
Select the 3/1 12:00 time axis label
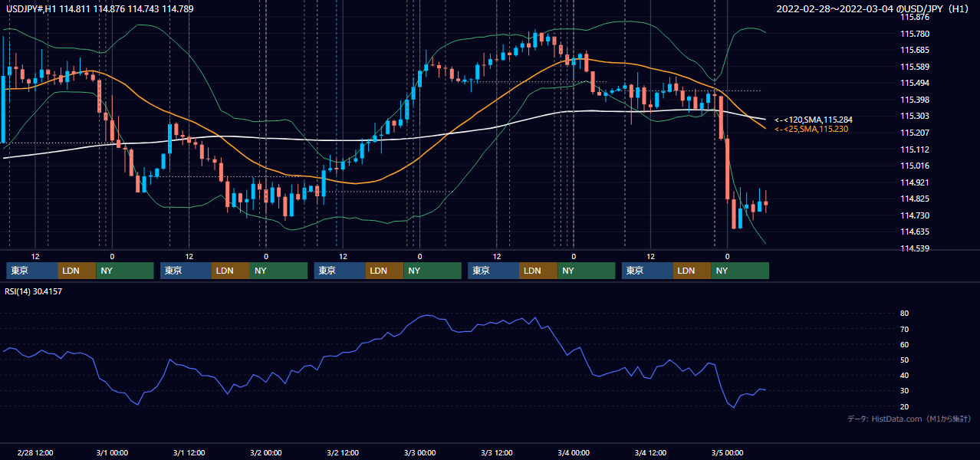[189, 453]
